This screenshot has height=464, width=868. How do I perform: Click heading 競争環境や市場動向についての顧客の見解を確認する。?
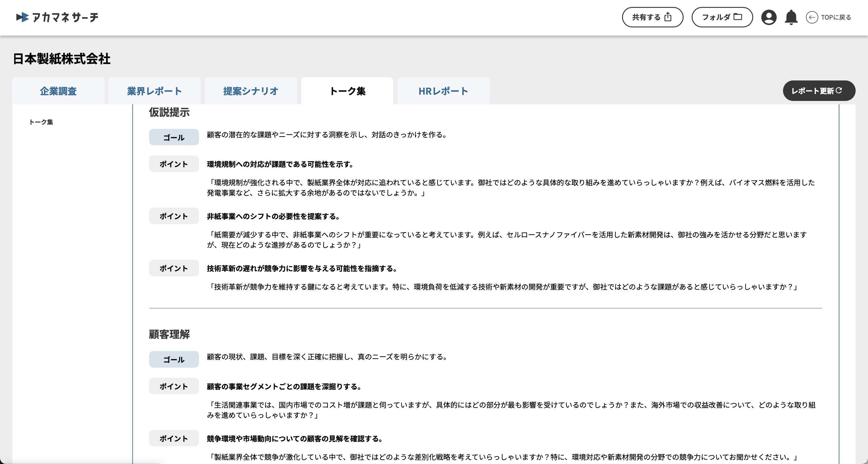click(295, 439)
